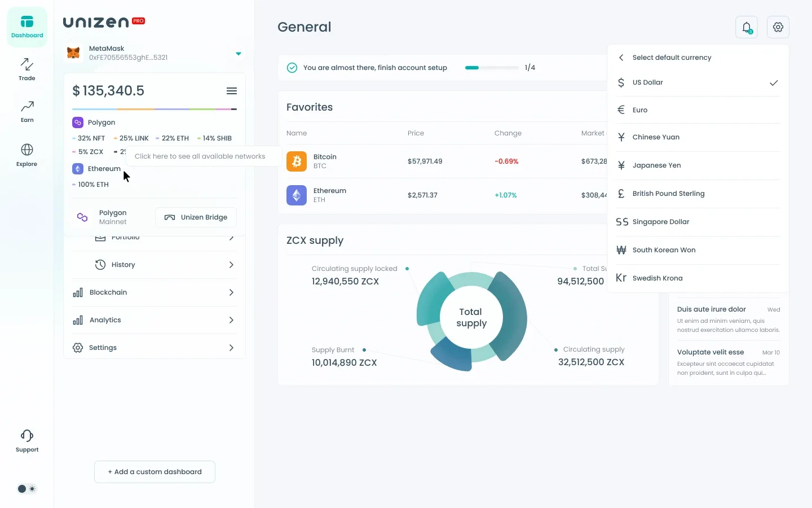812x508 pixels.
Task: Click the Bitcoin coin icon
Action: [x=297, y=161]
